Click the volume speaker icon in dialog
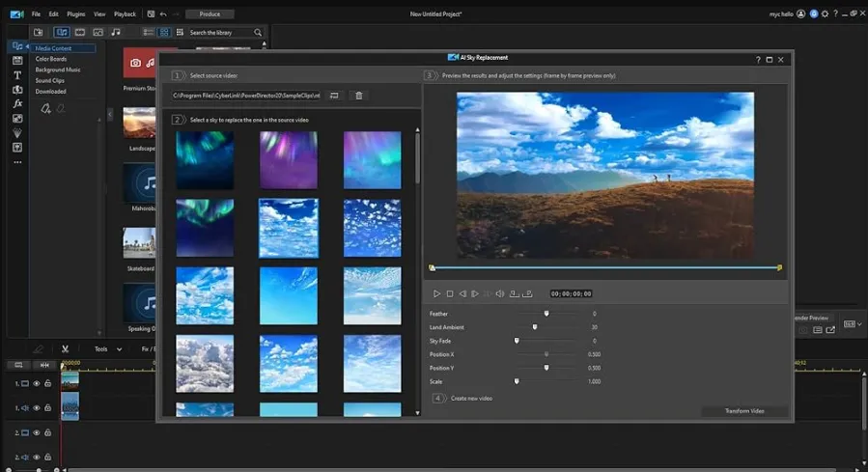The image size is (868, 472). [x=500, y=293]
